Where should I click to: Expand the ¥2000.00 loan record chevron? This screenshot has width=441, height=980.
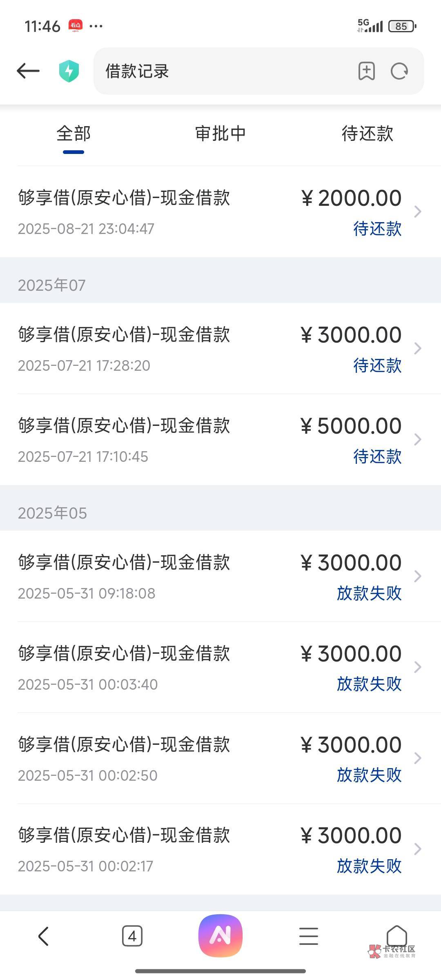click(417, 212)
